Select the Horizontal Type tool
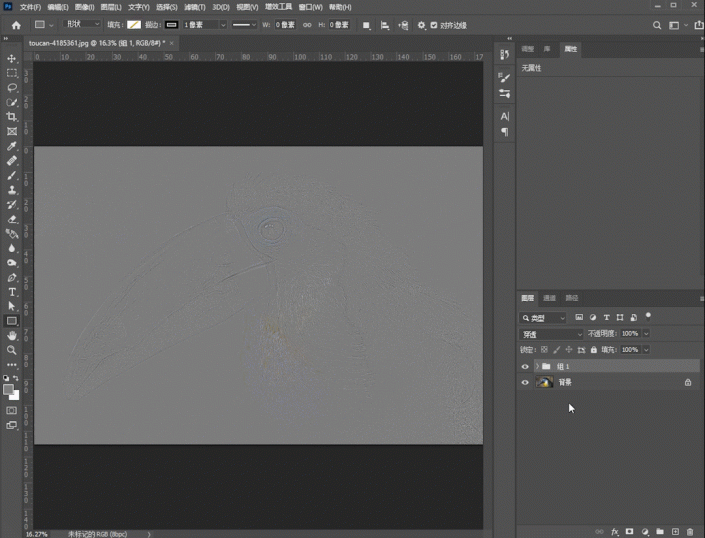The width and height of the screenshot is (705, 538). (x=12, y=292)
